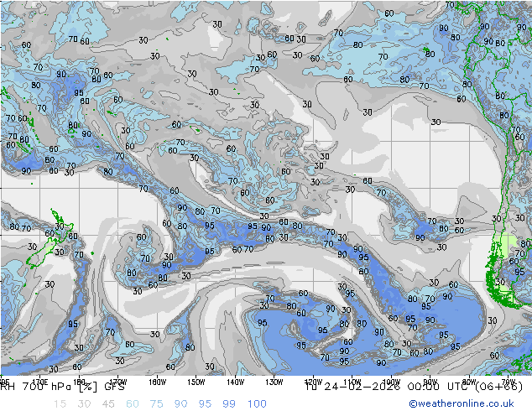Viewport: 532px width, 411px height.
Task: Click the New Zealand North Island outline
Action: click(62, 224)
